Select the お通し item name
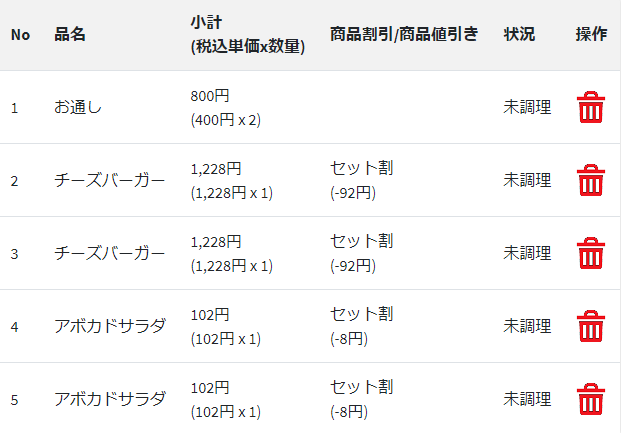The height and width of the screenshot is (433, 621). coord(78,107)
